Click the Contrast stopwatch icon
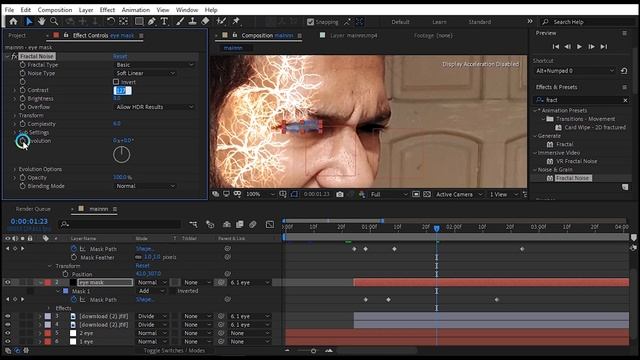Viewport: 640px width, 360px height. point(22,90)
